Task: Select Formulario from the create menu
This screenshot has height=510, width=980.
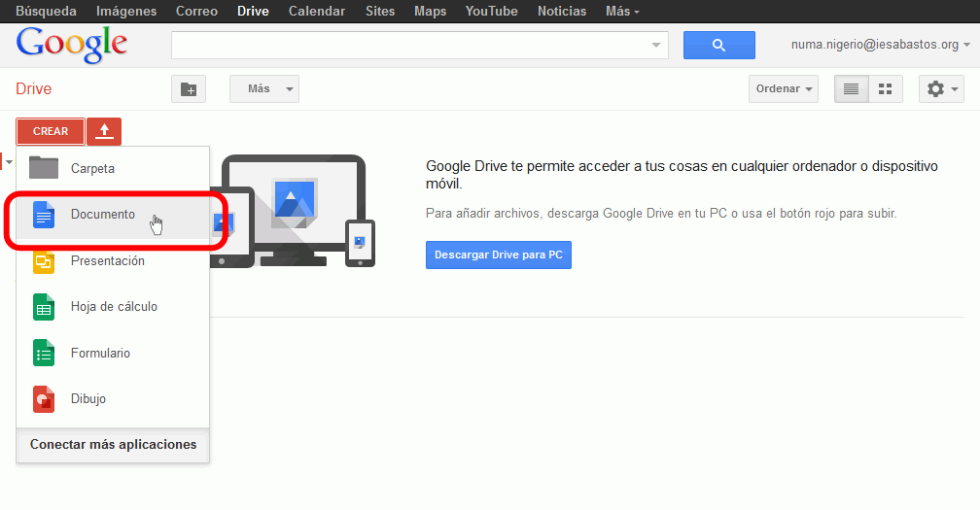Action: click(x=113, y=354)
